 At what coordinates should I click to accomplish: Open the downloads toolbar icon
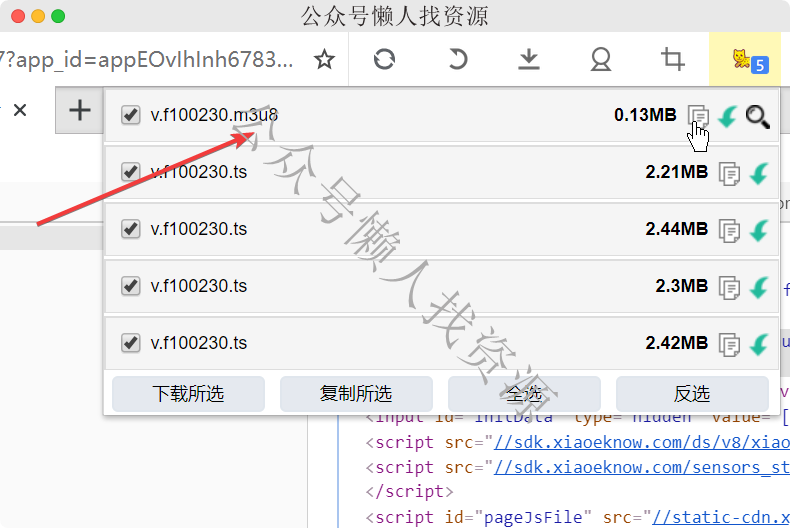click(529, 59)
